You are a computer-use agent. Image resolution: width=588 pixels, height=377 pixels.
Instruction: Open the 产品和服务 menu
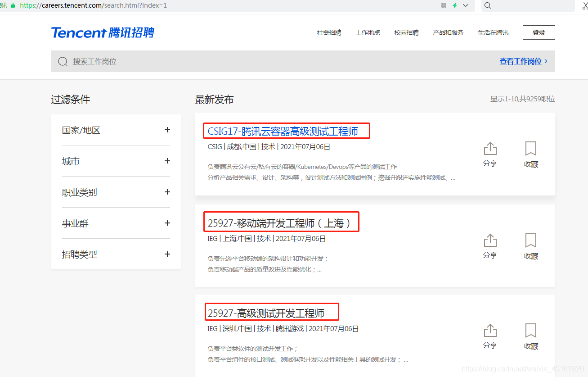pos(448,32)
